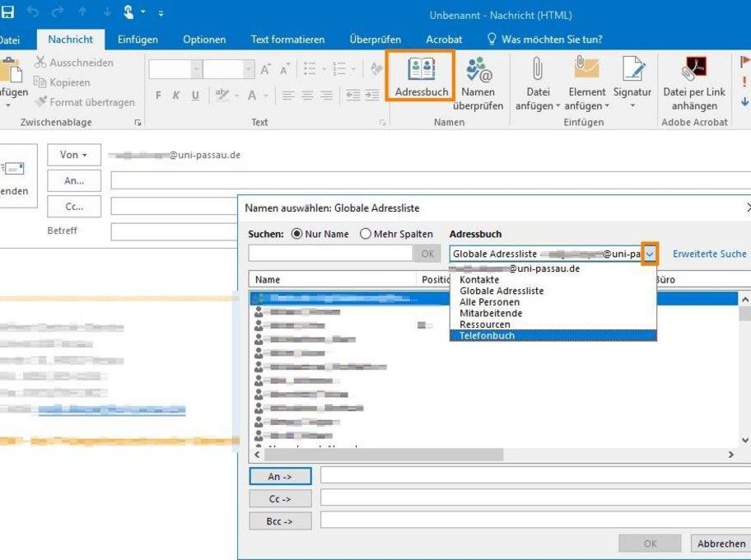Switch to Text formatieren tab
This screenshot has height=560, width=751.
pyautogui.click(x=287, y=40)
